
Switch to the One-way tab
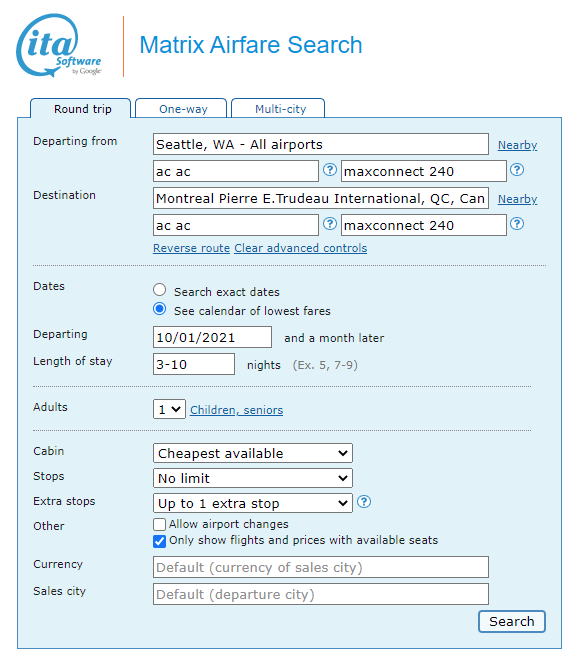(181, 109)
